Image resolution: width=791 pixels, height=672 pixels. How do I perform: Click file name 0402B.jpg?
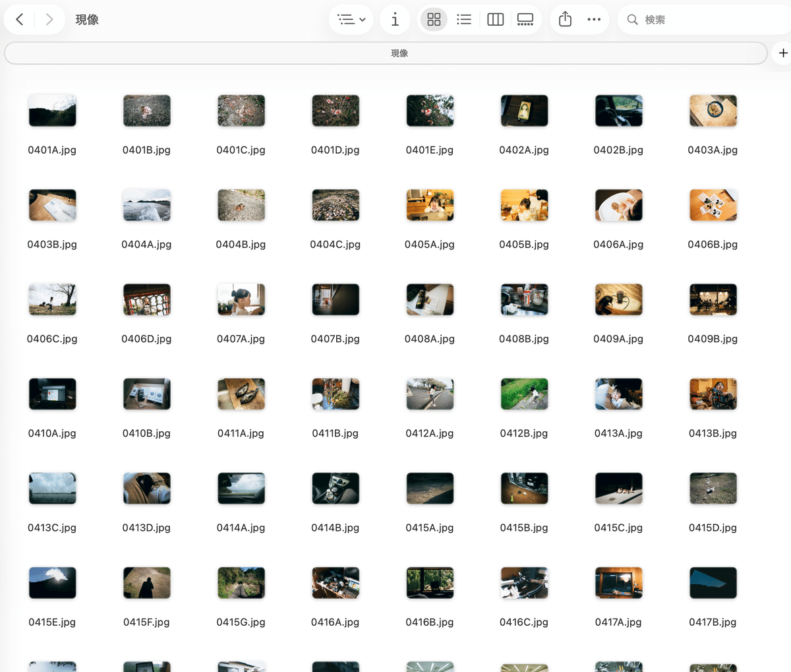point(618,150)
